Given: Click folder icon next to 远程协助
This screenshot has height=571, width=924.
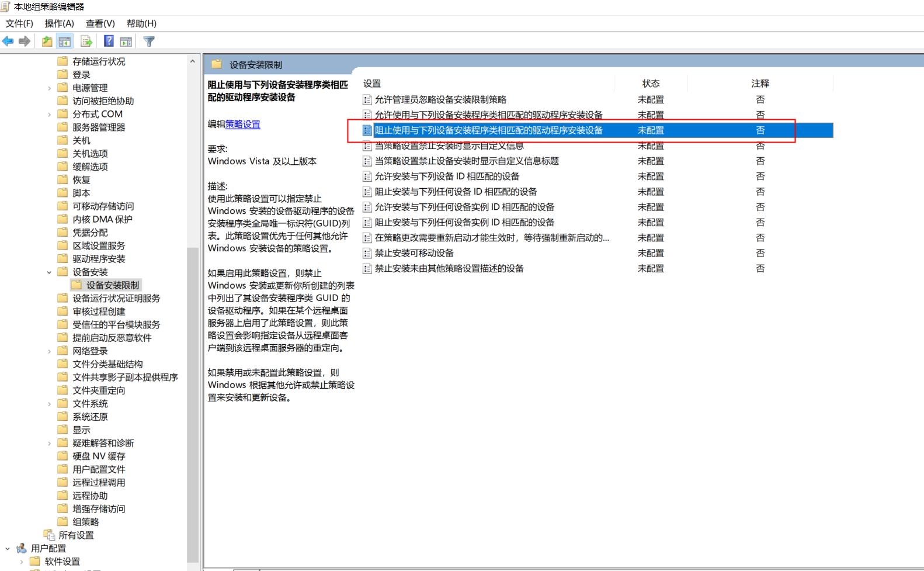Looking at the screenshot, I should click(x=62, y=495).
